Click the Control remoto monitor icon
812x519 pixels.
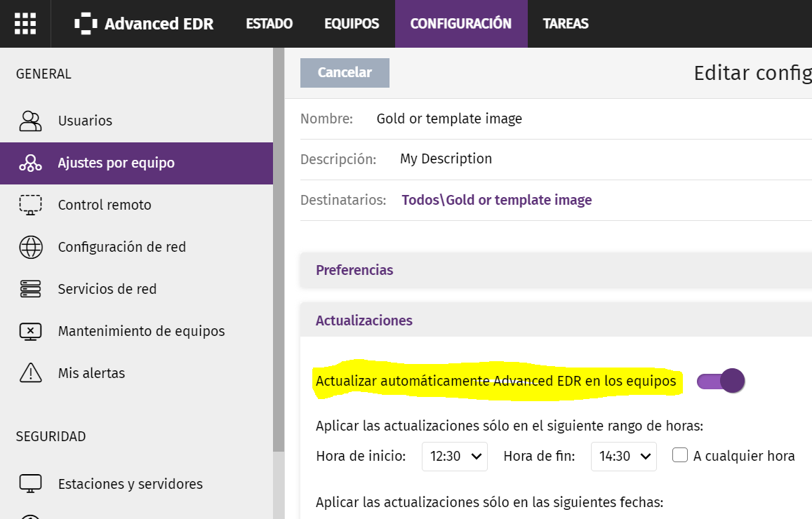click(31, 205)
